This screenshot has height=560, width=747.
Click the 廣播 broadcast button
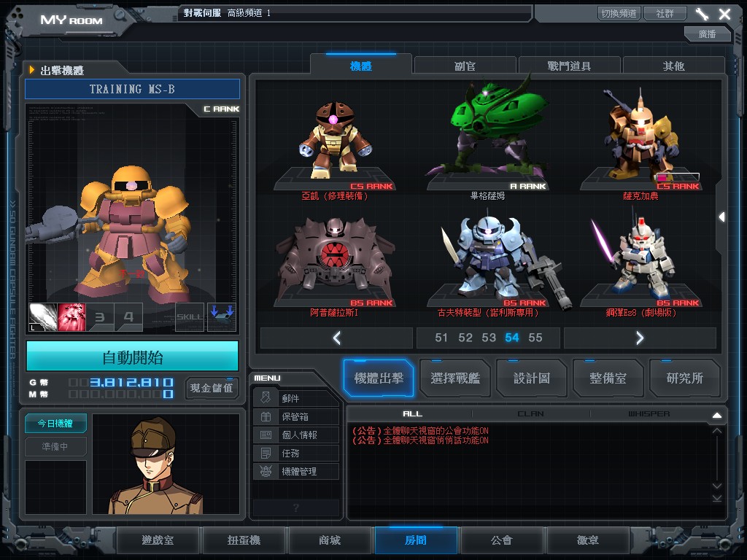pyautogui.click(x=707, y=34)
